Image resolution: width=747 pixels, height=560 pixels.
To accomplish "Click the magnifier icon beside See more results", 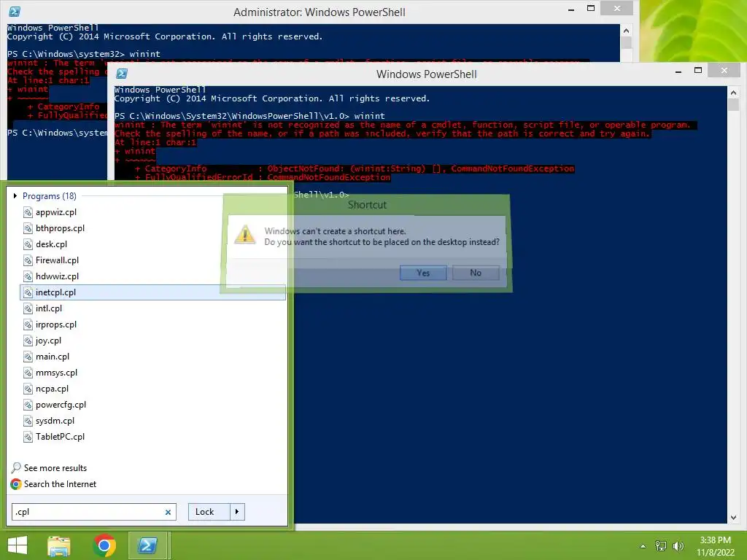I will pyautogui.click(x=16, y=467).
